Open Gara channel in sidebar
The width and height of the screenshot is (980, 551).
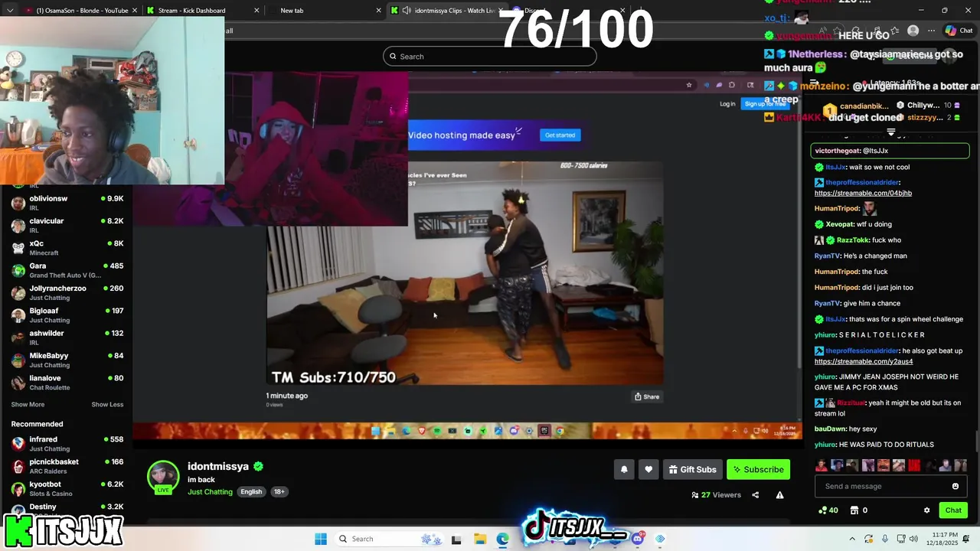[67, 270]
